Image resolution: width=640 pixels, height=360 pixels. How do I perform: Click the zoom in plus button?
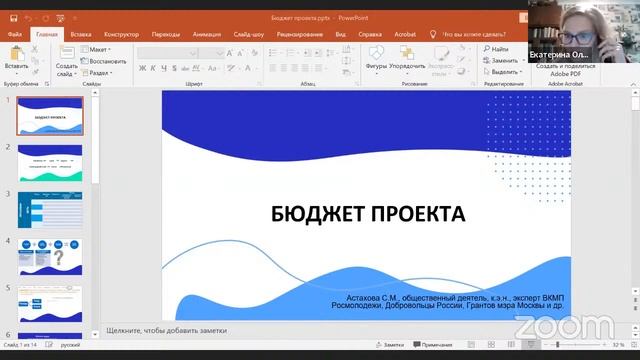tap(604, 345)
